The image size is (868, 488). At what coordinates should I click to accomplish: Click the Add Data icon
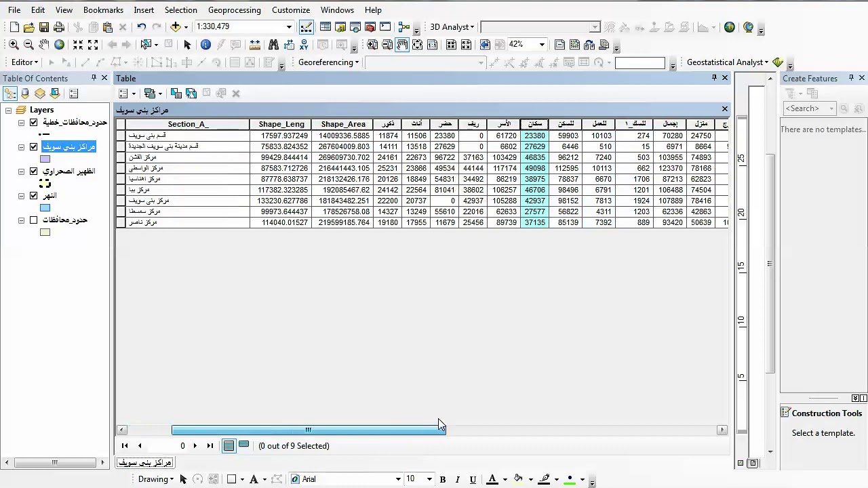pos(176,27)
